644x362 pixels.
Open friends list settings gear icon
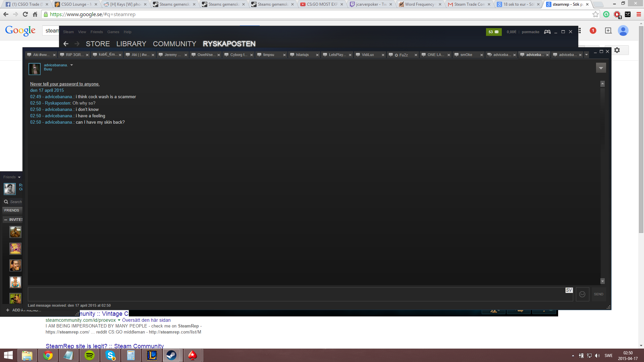click(617, 50)
